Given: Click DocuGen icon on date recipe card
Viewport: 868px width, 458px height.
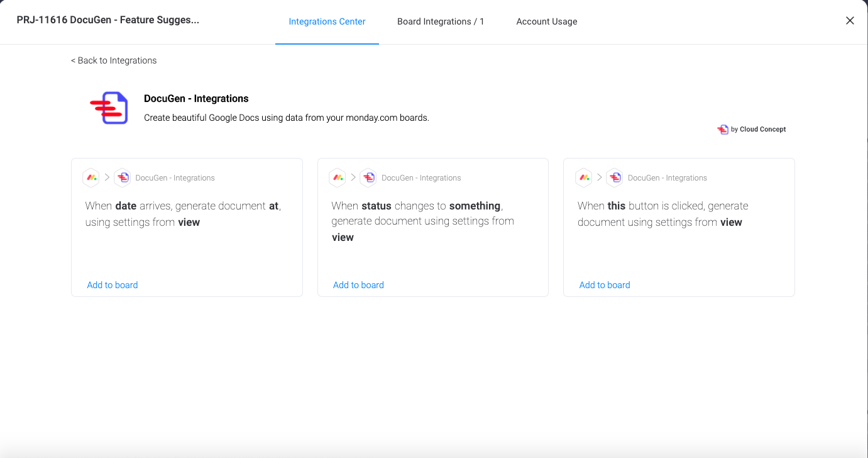Looking at the screenshot, I should click(x=122, y=177).
